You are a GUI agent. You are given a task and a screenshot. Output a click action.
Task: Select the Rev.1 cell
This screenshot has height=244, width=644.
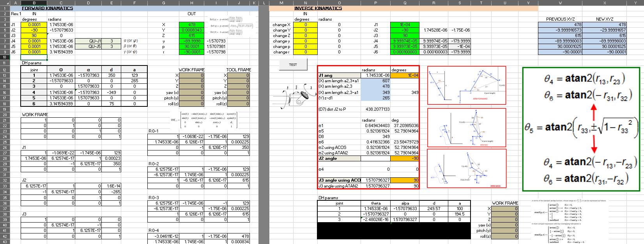pos(15,14)
